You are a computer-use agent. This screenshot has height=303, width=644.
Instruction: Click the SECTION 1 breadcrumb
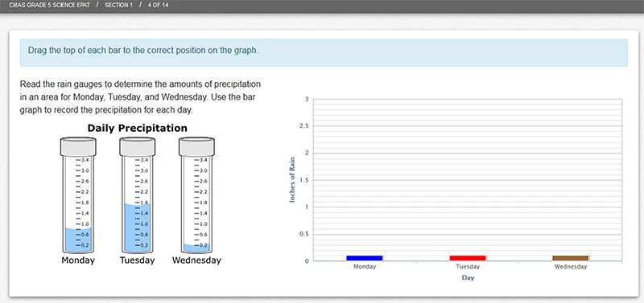pyautogui.click(x=118, y=6)
